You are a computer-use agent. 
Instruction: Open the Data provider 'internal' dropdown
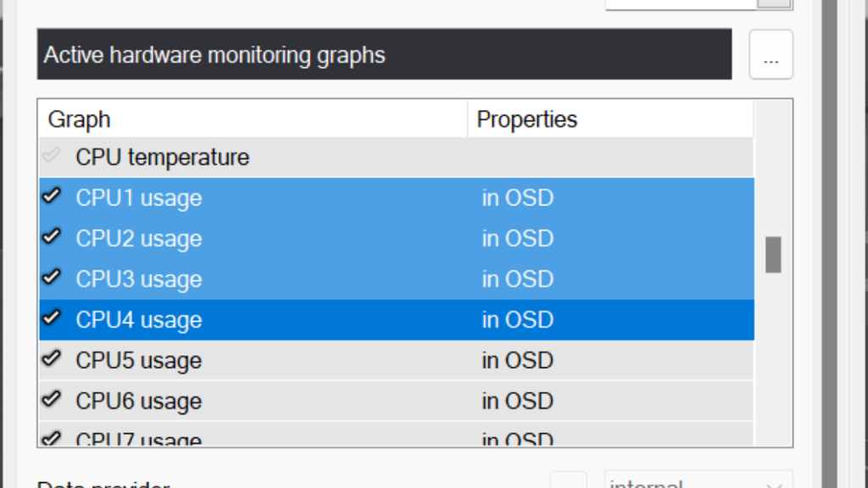pos(698,483)
